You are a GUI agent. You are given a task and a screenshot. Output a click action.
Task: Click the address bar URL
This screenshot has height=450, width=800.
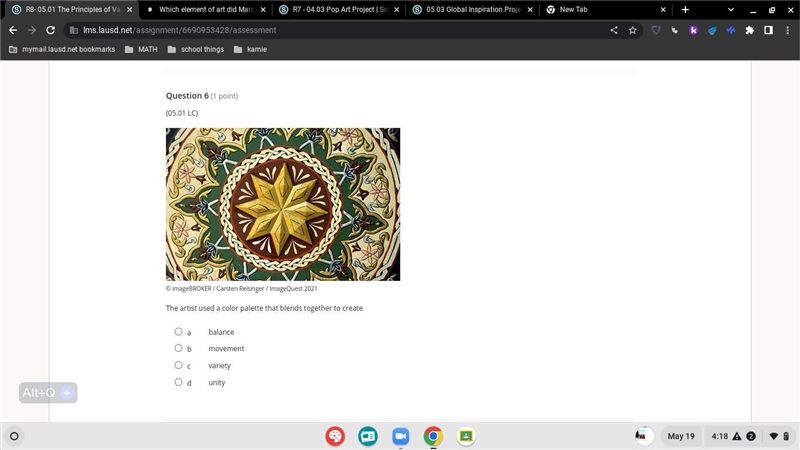point(180,30)
